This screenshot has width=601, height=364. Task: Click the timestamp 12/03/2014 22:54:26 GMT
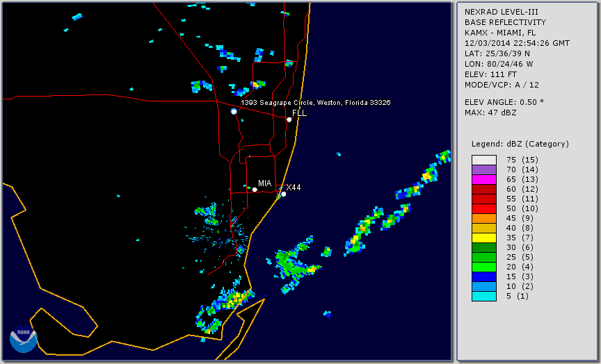(x=517, y=43)
